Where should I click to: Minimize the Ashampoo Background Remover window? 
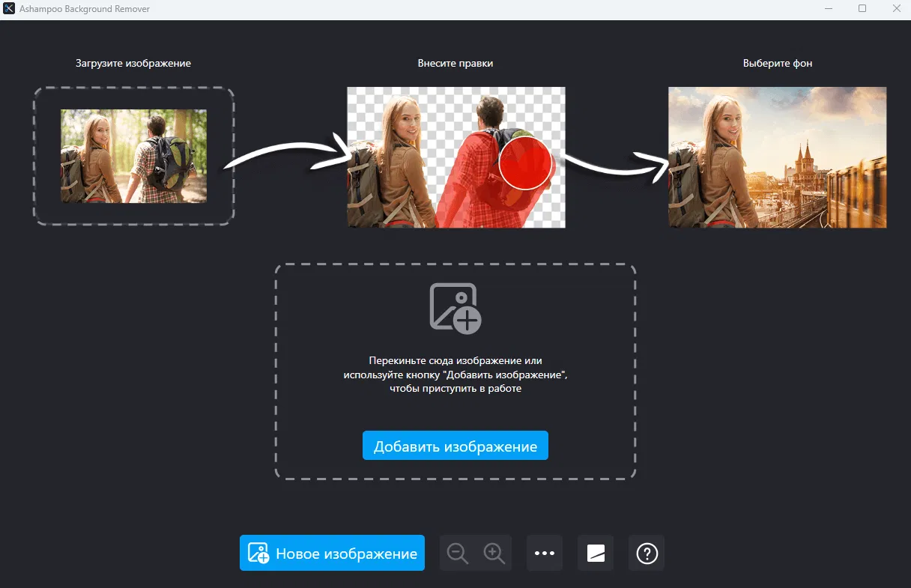pyautogui.click(x=827, y=8)
